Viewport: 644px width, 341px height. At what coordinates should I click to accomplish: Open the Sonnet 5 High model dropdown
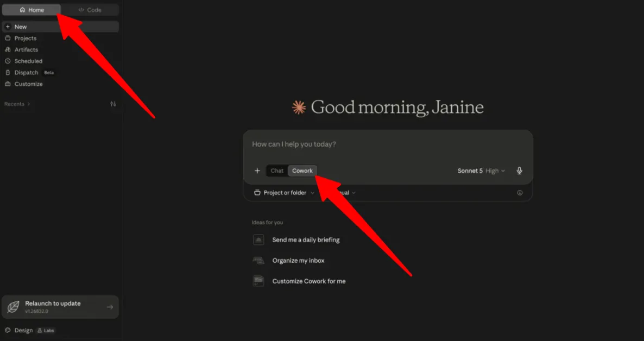[x=481, y=171]
